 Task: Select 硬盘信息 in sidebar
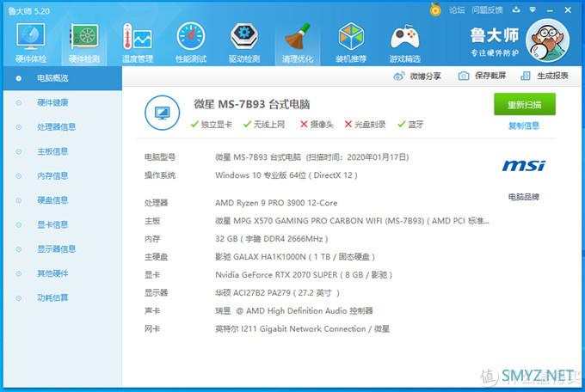[63, 200]
